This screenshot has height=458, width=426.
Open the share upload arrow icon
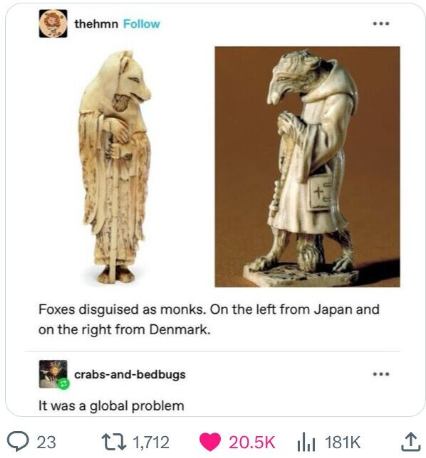pyautogui.click(x=408, y=442)
